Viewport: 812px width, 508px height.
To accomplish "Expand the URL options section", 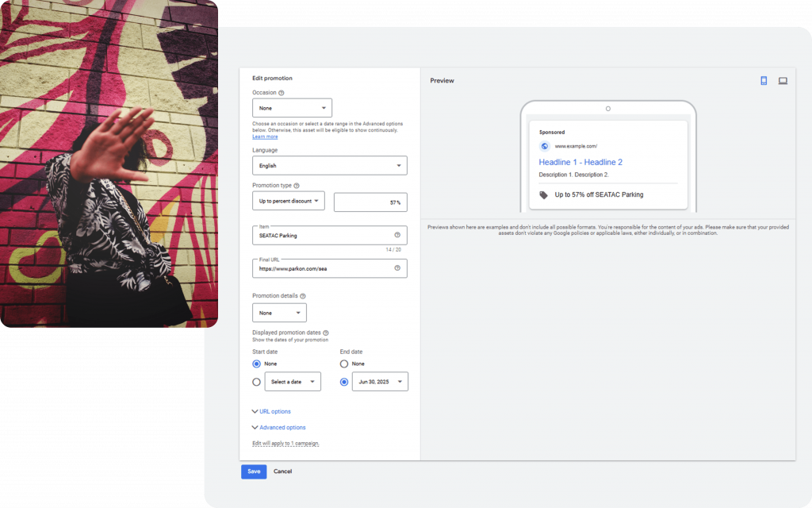I will coord(271,411).
